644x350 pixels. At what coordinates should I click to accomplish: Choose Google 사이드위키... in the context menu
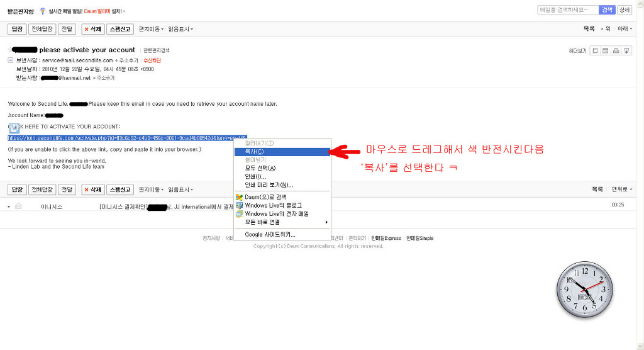[x=282, y=234]
